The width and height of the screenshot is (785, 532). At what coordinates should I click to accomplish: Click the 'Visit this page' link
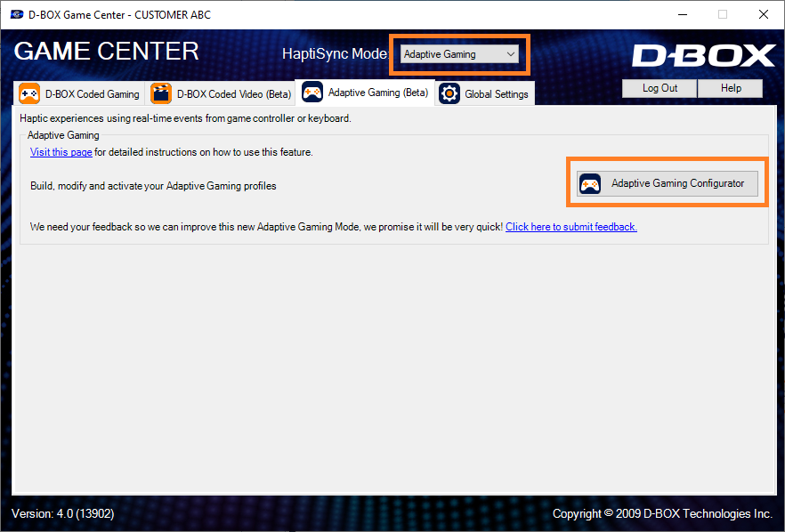[61, 151]
